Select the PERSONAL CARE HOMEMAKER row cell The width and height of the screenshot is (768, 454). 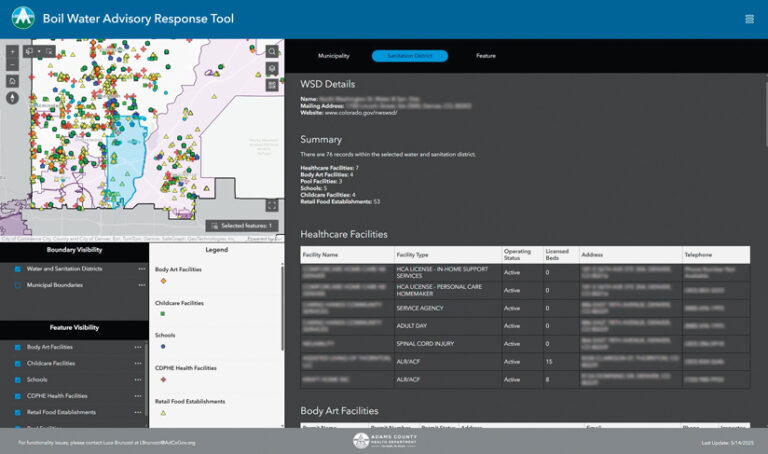448,290
